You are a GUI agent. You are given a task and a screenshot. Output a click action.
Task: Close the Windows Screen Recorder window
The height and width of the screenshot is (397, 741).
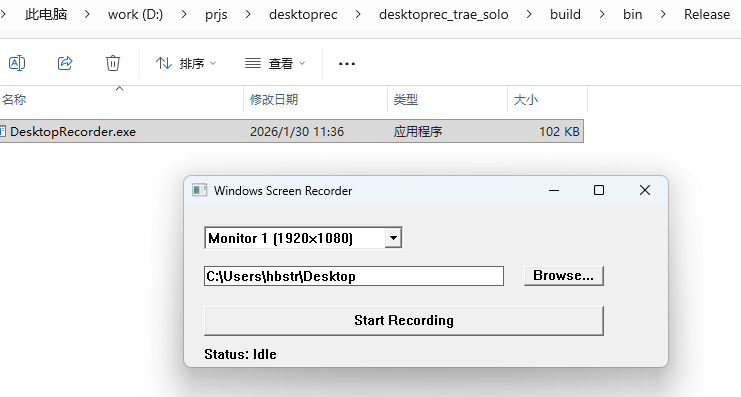click(x=645, y=190)
